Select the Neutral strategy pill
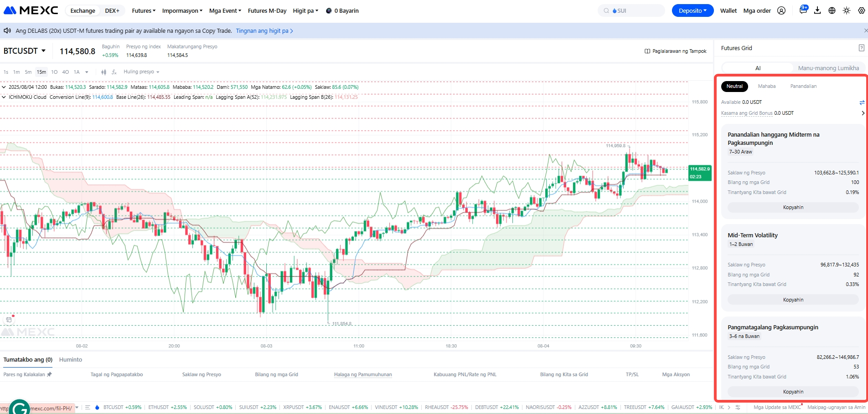 tap(734, 86)
